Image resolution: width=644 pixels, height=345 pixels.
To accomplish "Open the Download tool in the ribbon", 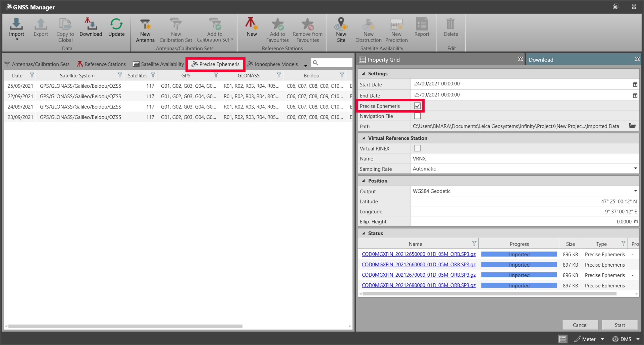I will point(91,27).
